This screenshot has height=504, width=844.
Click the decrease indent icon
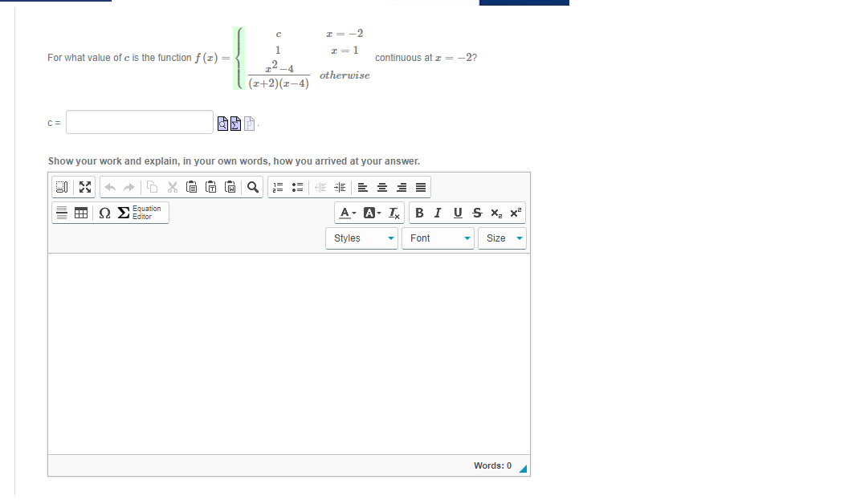(x=320, y=187)
